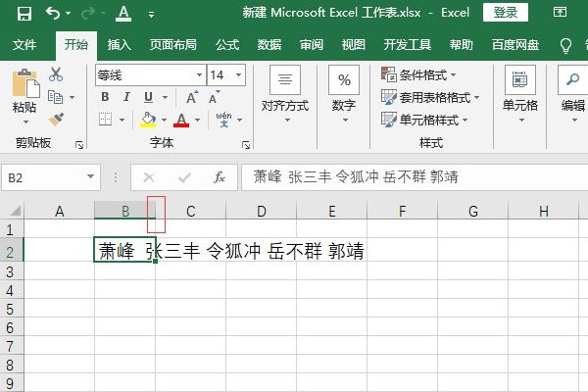Viewport: 588px width, 392px height.
Task: Apply the yellow fill color bucket
Action: pos(149,120)
